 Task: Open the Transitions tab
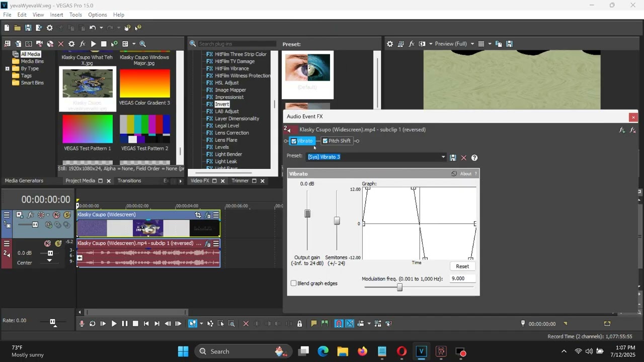tap(129, 180)
